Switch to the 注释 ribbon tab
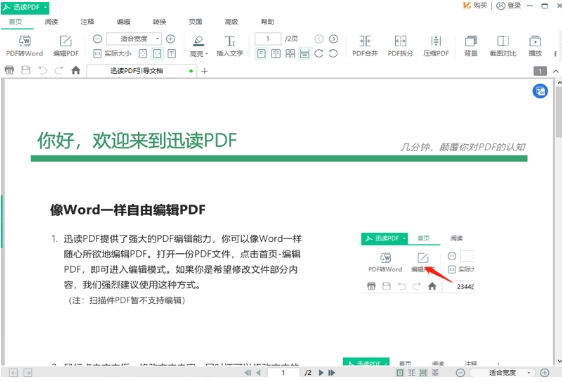Screen dimensions: 562x382 [x=87, y=22]
